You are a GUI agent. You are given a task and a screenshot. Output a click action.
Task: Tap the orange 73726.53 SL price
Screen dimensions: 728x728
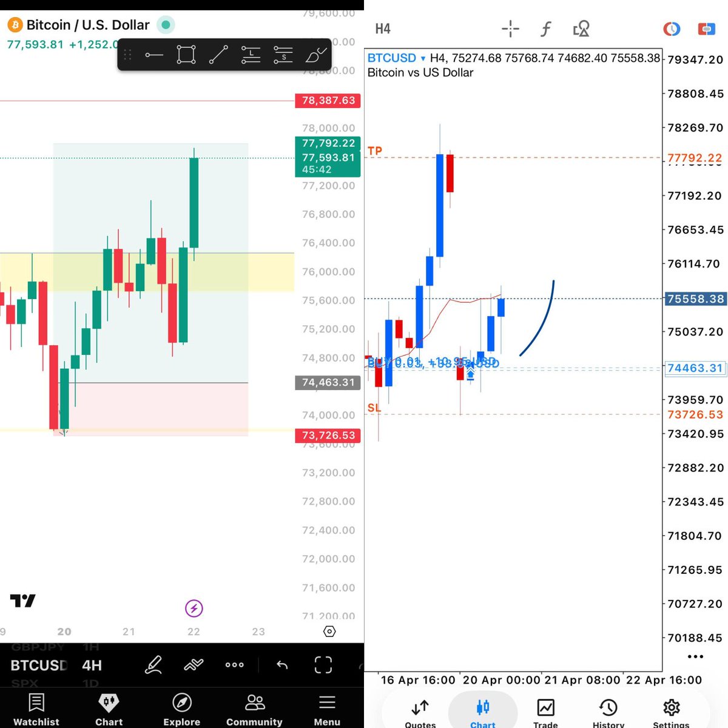coord(695,414)
